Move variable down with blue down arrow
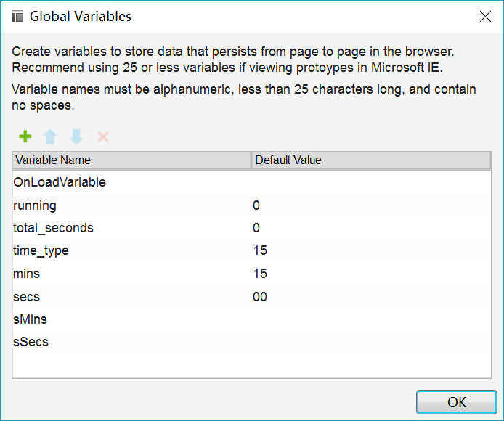Image resolution: width=504 pixels, height=421 pixels. pyautogui.click(x=76, y=137)
